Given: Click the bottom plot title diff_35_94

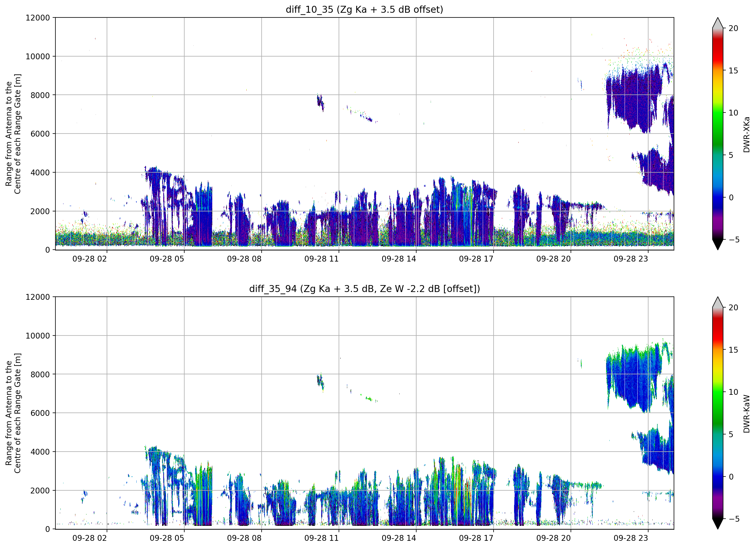Looking at the screenshot, I should pyautogui.click(x=364, y=289).
